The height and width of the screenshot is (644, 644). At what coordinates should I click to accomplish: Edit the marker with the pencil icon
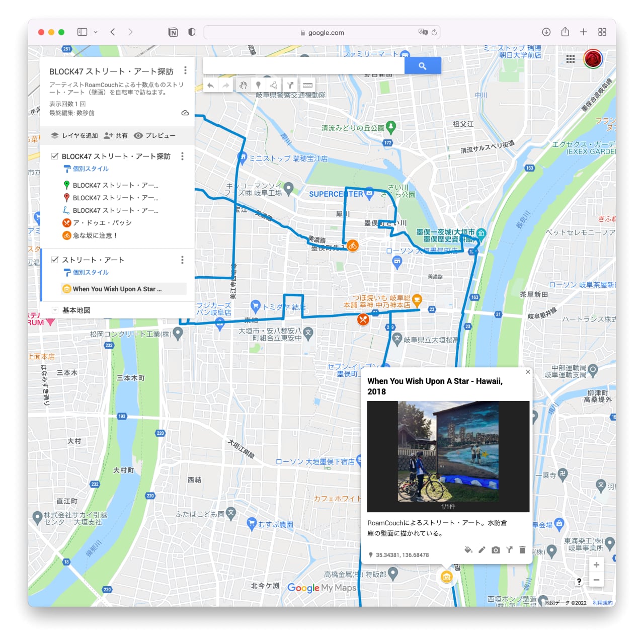pyautogui.click(x=481, y=550)
